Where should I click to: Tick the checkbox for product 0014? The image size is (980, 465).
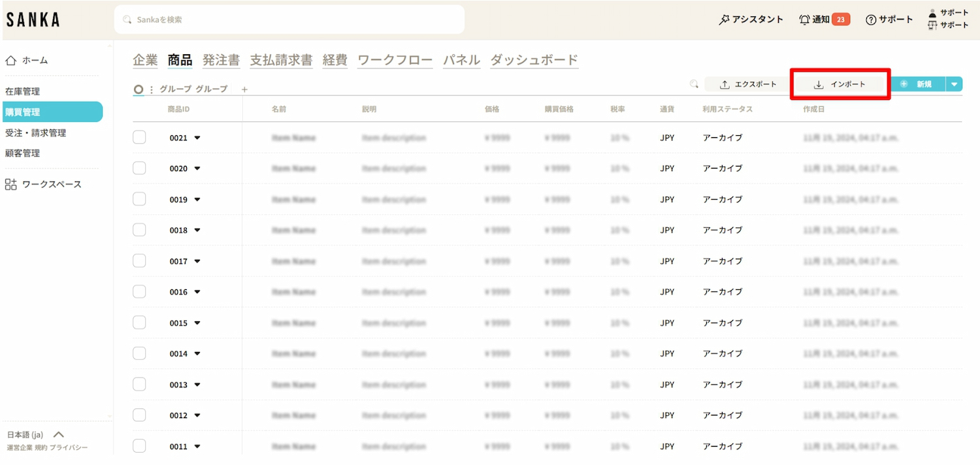139,353
